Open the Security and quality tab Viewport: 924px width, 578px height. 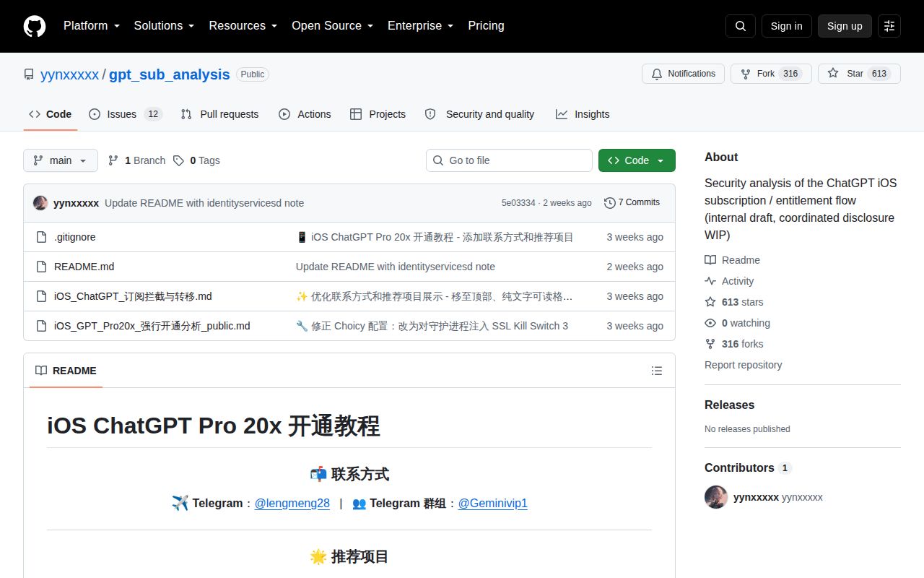click(x=480, y=114)
